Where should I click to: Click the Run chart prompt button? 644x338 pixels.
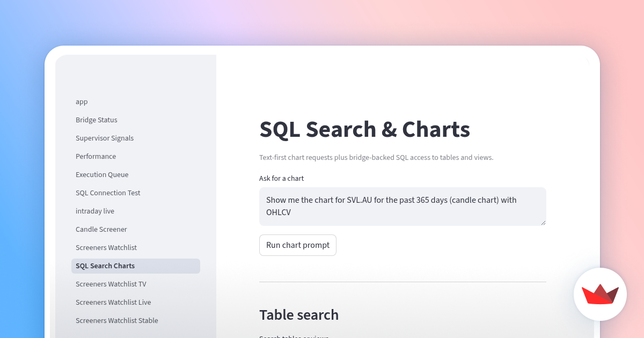click(x=298, y=245)
